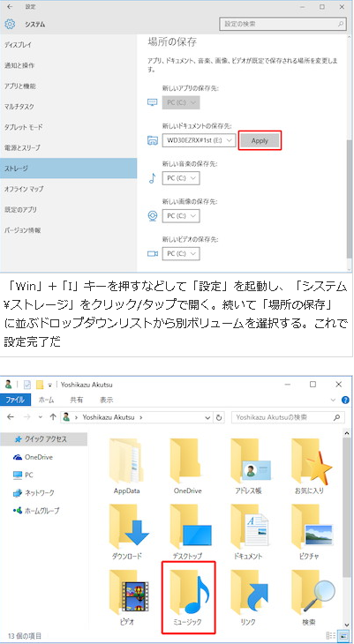The image size is (354, 644).
Task: Open new pictures save location dropdown
Action: 181,215
